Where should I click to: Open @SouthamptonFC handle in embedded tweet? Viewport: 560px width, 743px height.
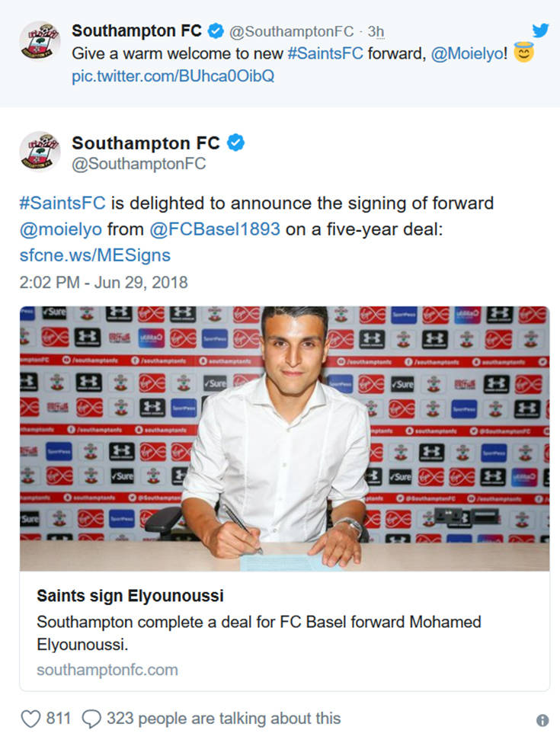point(139,164)
